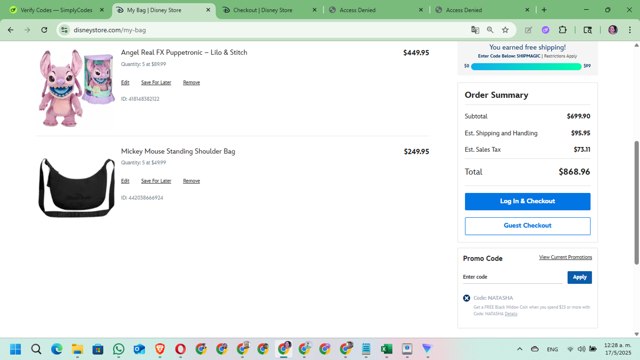Select the My Bag Disney Store tab

pos(154,10)
